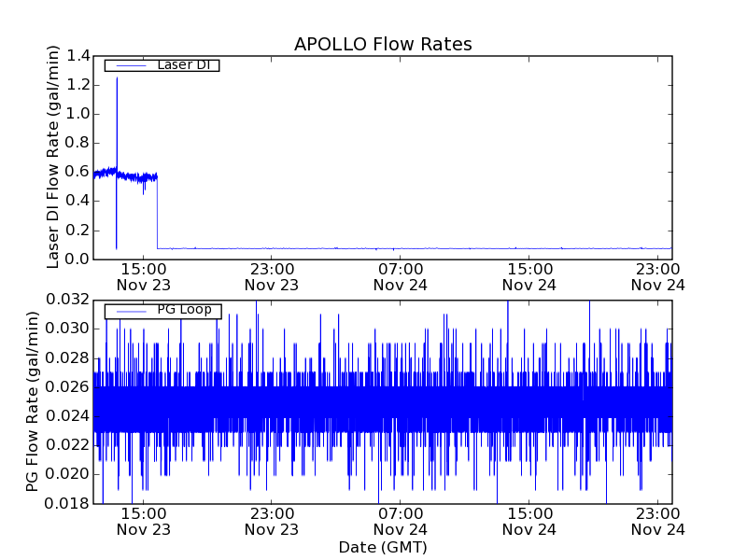Click the 1.4 tick on Laser DI axis
The height and width of the screenshot is (560, 747).
tap(78, 56)
